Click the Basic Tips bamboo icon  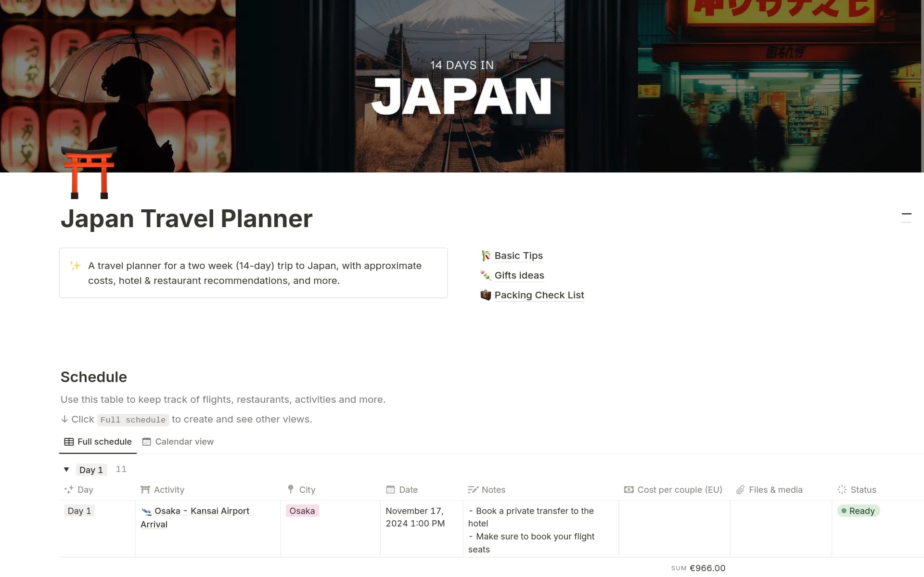[x=486, y=256]
